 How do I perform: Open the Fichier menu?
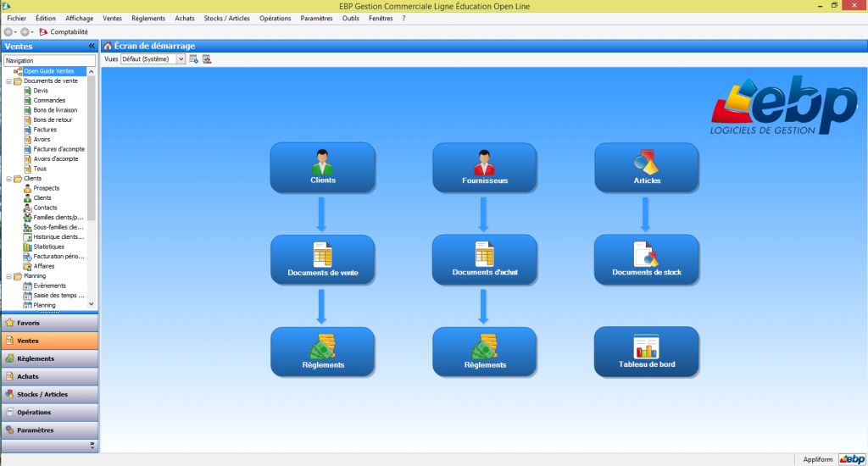(x=17, y=19)
